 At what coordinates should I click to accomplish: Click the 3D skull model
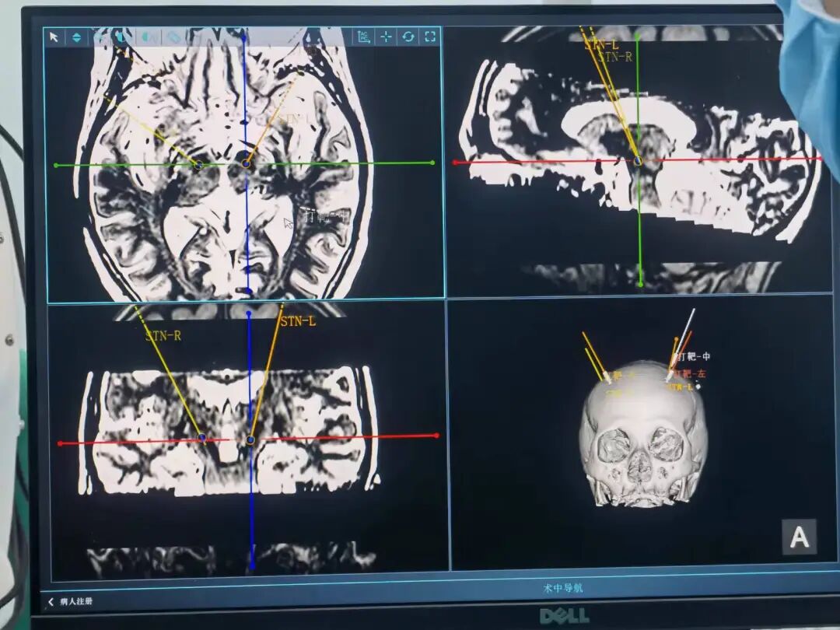(x=644, y=434)
